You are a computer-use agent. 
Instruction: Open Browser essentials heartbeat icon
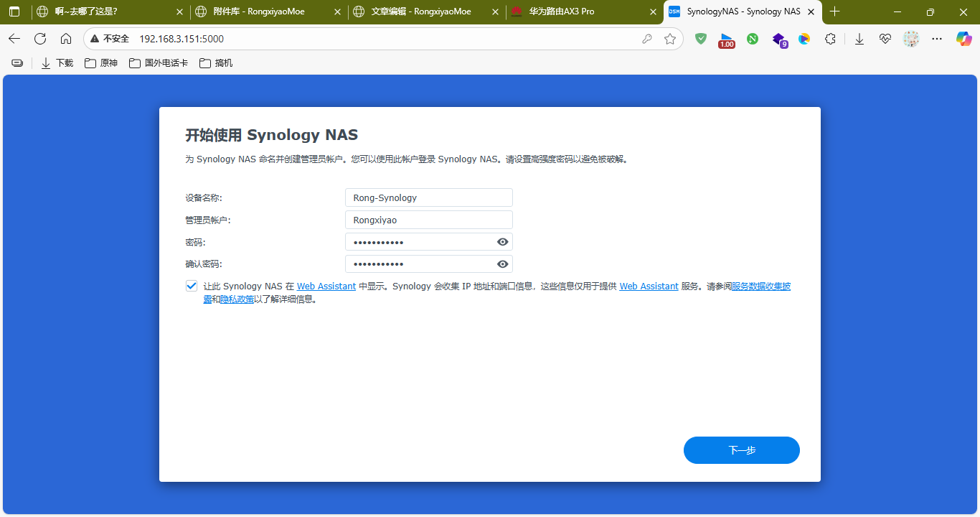click(885, 39)
